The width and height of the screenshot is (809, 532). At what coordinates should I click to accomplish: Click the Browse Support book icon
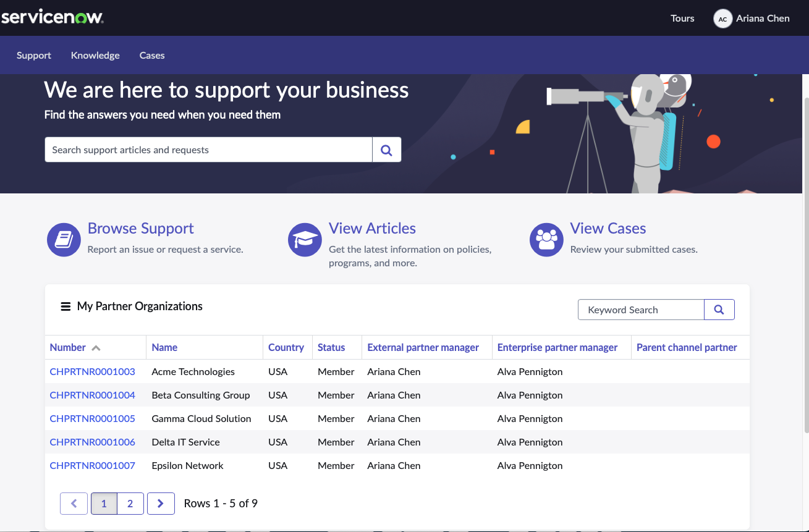(x=64, y=240)
